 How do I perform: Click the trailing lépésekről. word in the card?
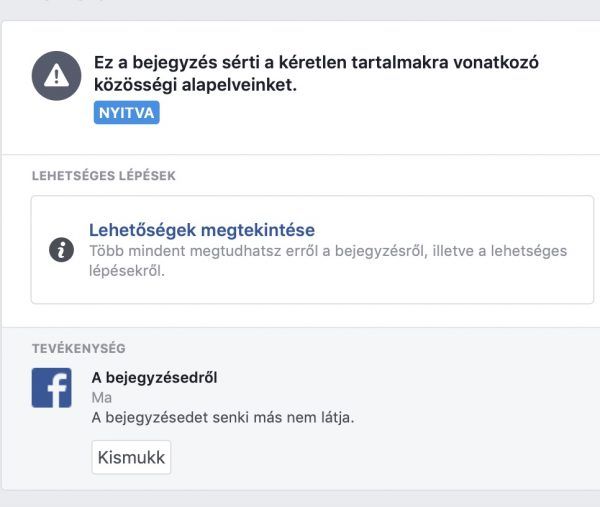pos(127,271)
